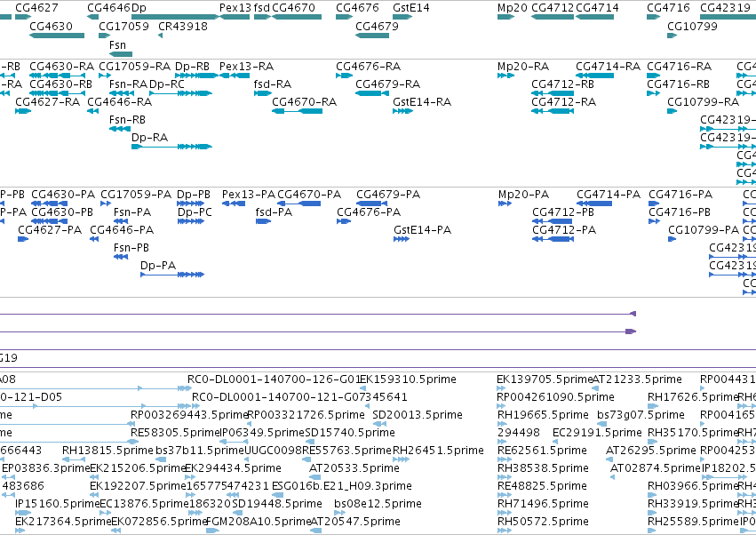This screenshot has width=756, height=535.
Task: Open protein Dp-PB label
Action: pyautogui.click(x=194, y=195)
